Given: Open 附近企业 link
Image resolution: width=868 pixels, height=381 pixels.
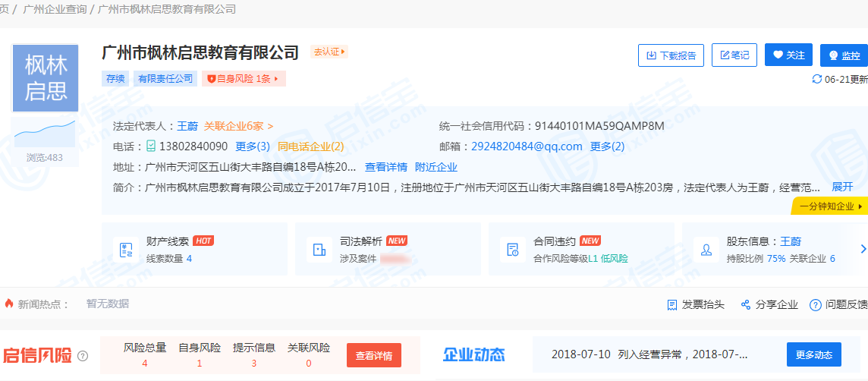Looking at the screenshot, I should pos(436,167).
